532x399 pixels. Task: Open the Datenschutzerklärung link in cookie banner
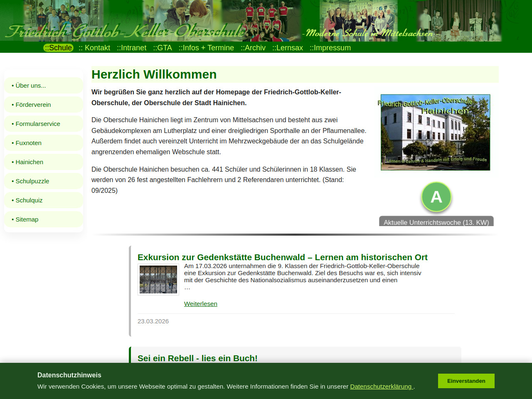381,387
